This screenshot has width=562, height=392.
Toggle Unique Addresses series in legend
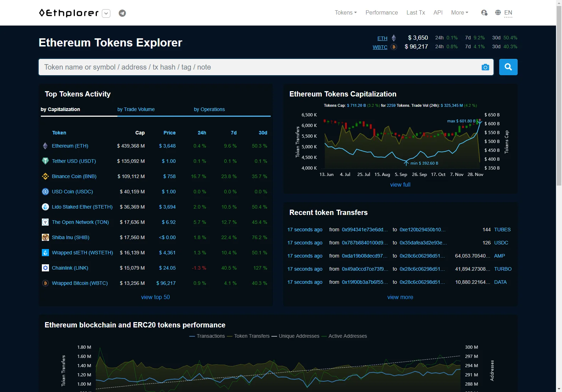296,336
